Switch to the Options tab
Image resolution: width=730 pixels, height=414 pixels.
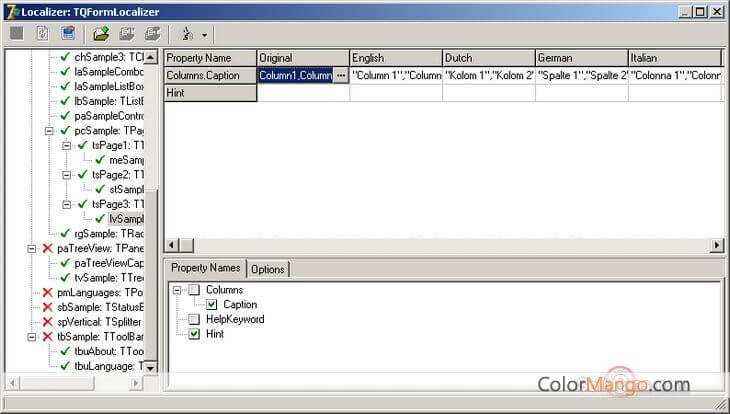267,269
